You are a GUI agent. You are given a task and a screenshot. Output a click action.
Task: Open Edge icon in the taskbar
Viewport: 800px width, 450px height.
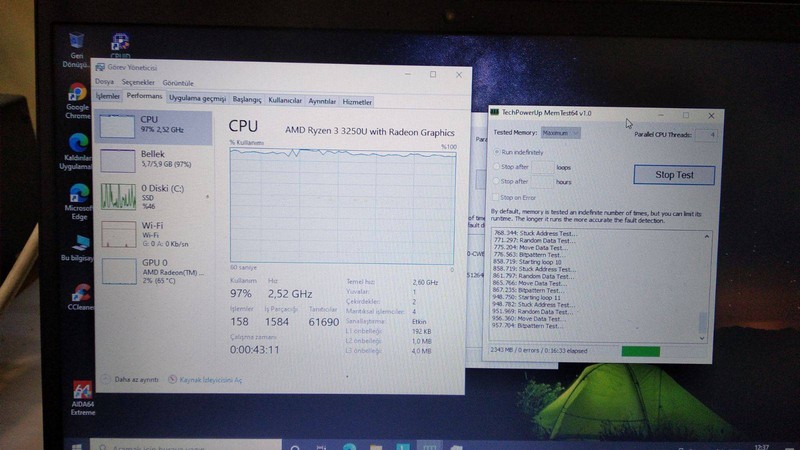[349, 447]
